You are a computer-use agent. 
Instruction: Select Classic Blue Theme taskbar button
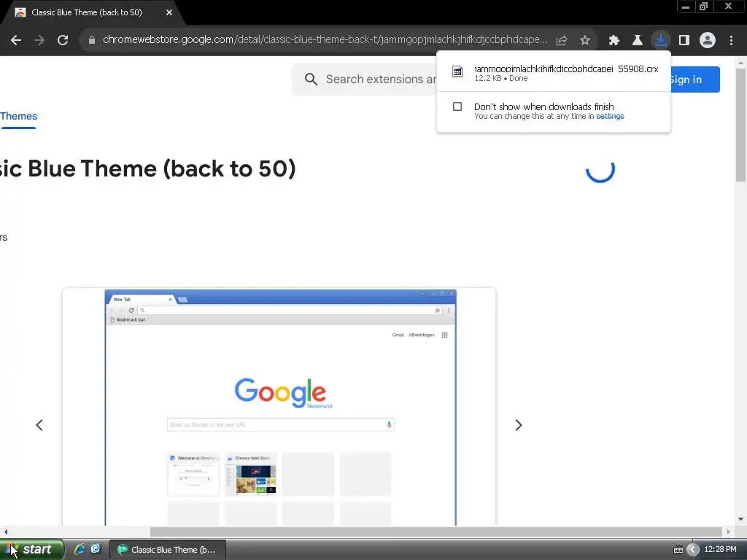[168, 550]
